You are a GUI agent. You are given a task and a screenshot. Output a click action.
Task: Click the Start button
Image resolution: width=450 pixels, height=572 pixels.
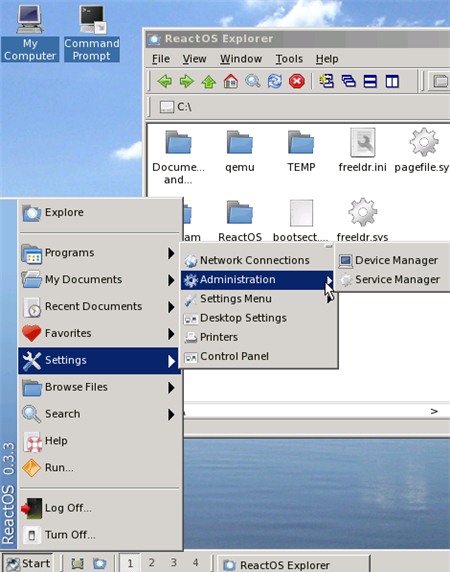(x=28, y=563)
